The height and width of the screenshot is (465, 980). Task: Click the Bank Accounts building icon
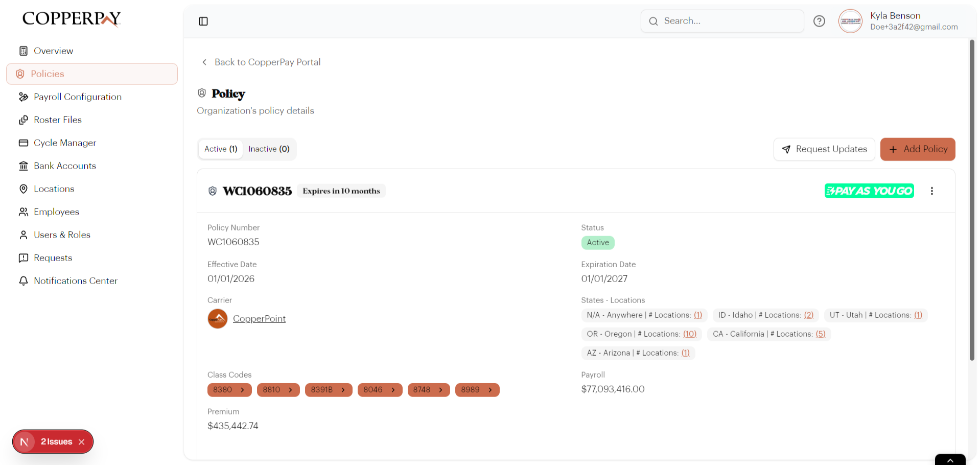pyautogui.click(x=24, y=166)
